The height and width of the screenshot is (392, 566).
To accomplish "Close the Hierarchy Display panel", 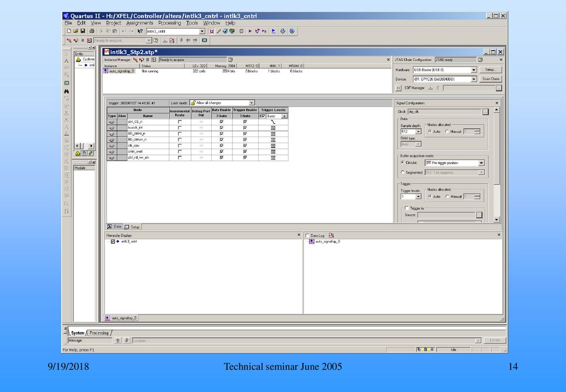I will click(x=299, y=235).
